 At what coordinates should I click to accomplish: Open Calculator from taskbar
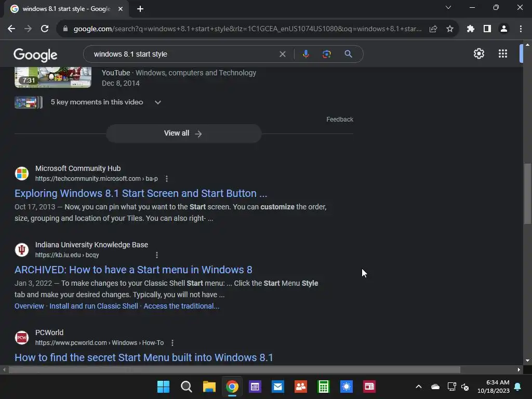pyautogui.click(x=324, y=387)
